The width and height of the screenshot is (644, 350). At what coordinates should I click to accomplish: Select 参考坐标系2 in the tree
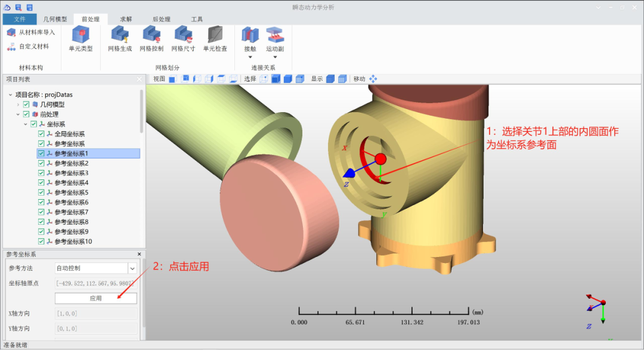[72, 163]
